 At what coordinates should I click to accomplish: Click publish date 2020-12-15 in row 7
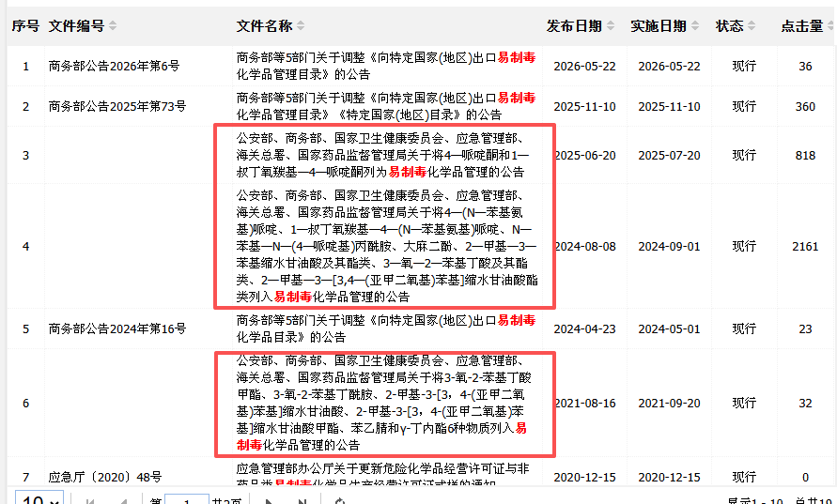[x=584, y=478]
